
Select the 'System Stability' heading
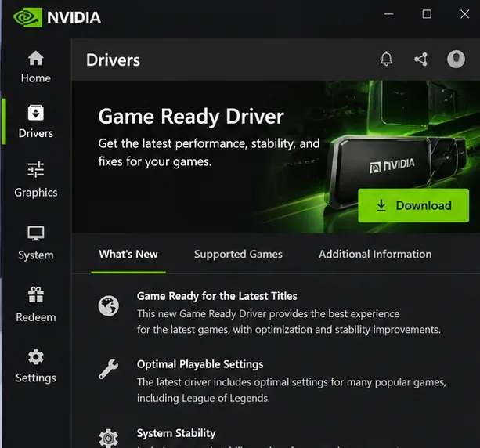(x=176, y=433)
